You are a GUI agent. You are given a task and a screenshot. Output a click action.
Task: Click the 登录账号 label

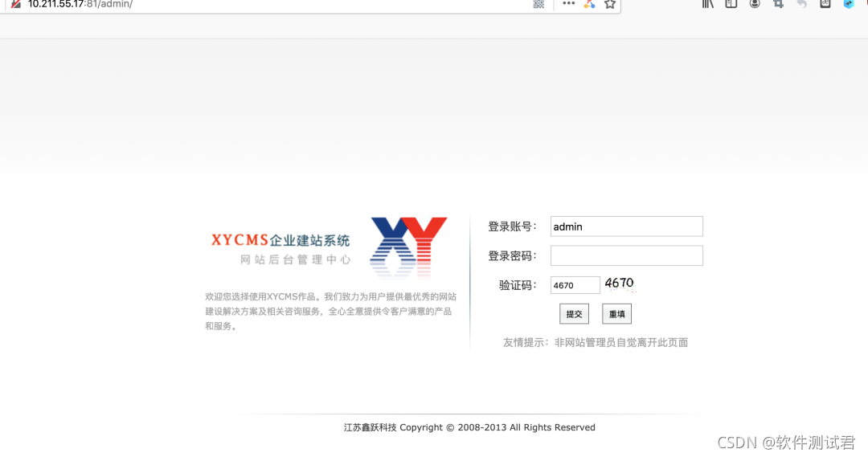click(512, 226)
